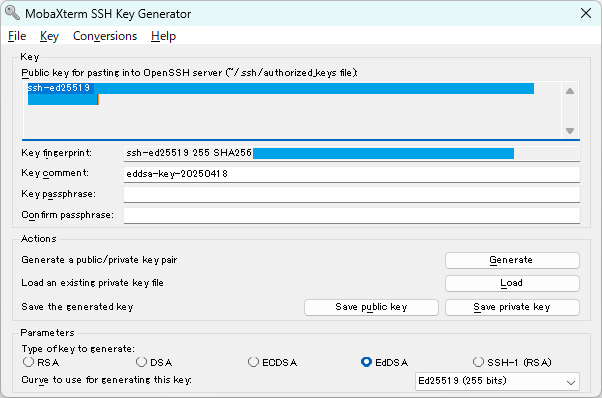Click Save public key button
The width and height of the screenshot is (602, 398).
[371, 307]
